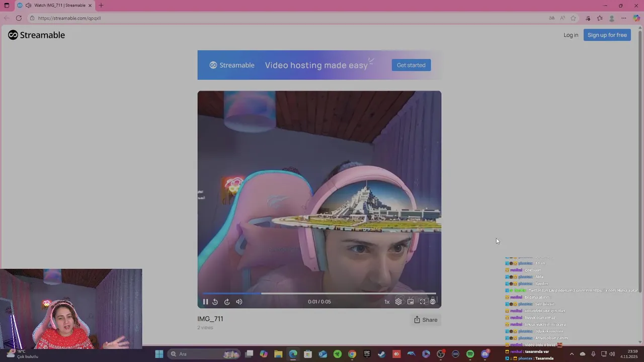Image resolution: width=644 pixels, height=362 pixels.
Task: Open the read aloud icon in address bar
Action: [x=562, y=18]
